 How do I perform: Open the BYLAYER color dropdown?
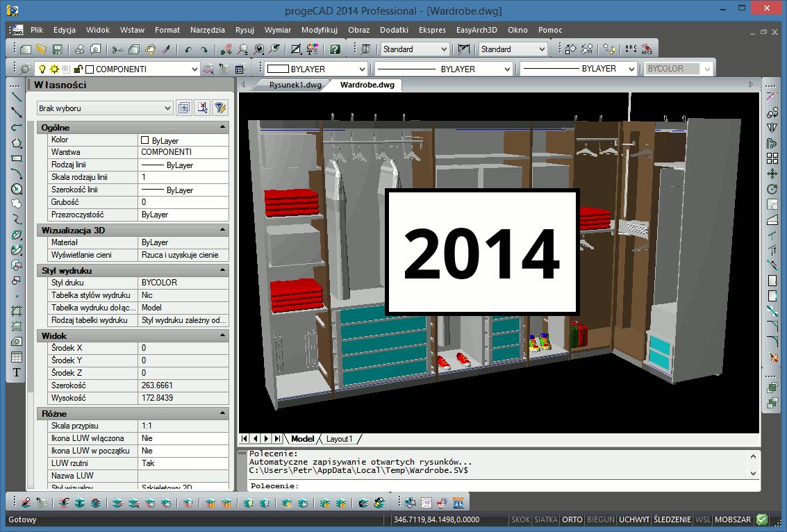pos(362,69)
